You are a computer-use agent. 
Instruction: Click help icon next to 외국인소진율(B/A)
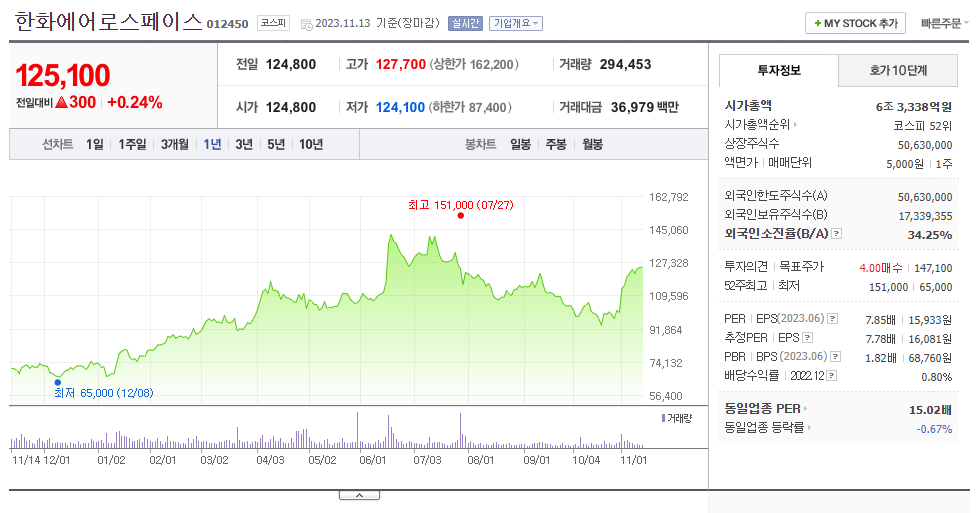[837, 233]
